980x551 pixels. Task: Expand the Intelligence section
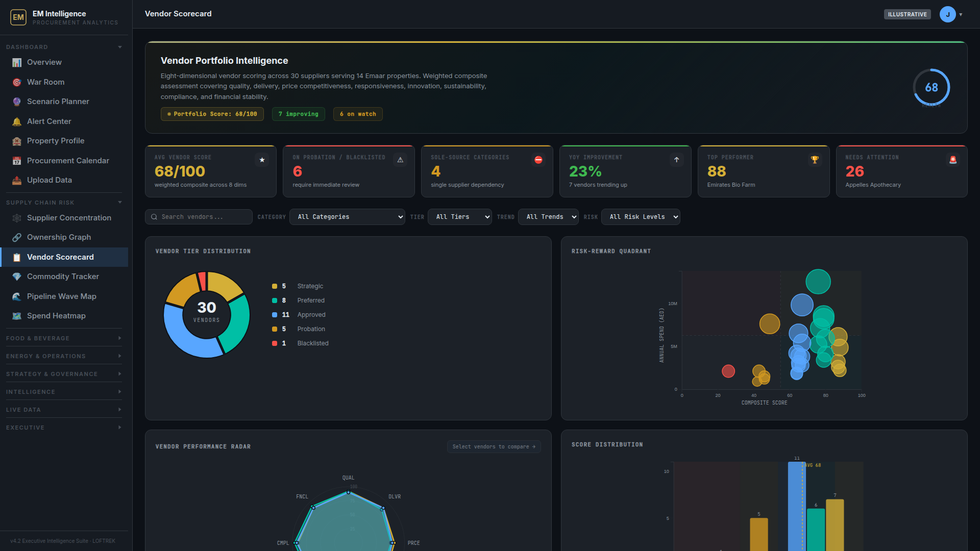(64, 392)
